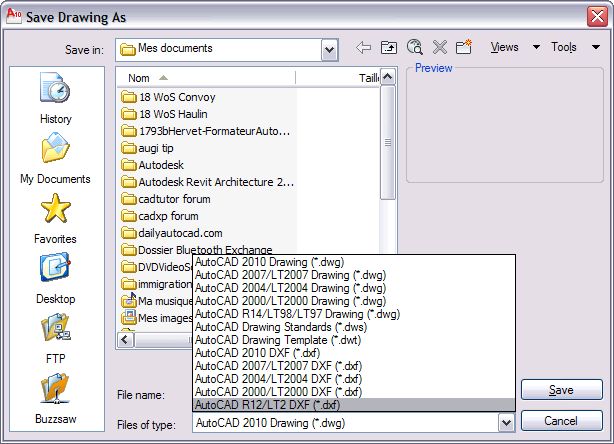The height and width of the screenshot is (444, 614).
Task: Open the History shortcut in sidebar
Action: (55, 98)
